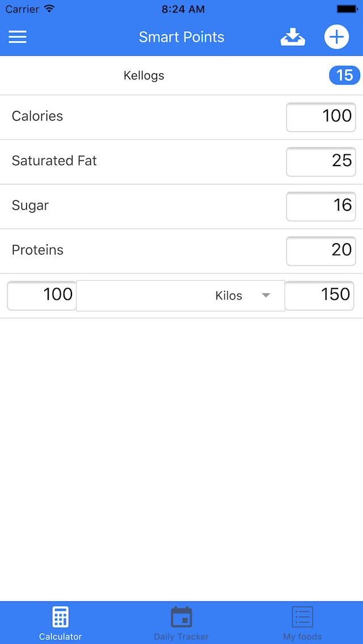
Task: Tap the Kellogs food name field
Action: 143,75
